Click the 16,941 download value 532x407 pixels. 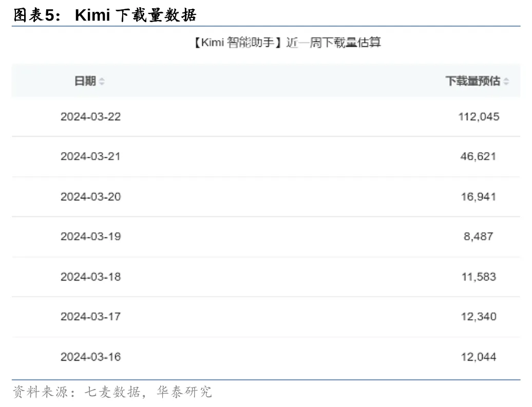click(x=478, y=197)
